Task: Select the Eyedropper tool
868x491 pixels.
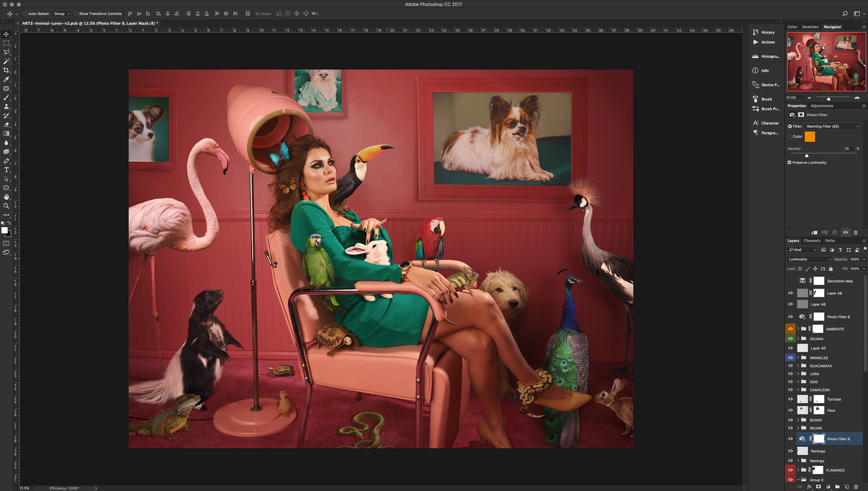Action: coord(6,79)
